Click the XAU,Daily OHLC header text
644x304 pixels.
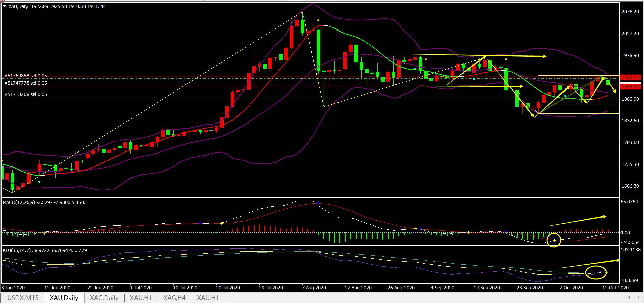pos(56,6)
